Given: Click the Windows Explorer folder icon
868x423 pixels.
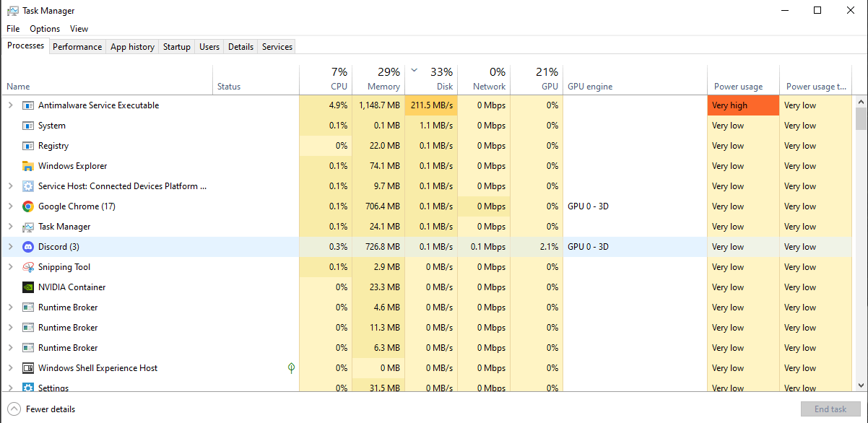Looking at the screenshot, I should (x=27, y=165).
